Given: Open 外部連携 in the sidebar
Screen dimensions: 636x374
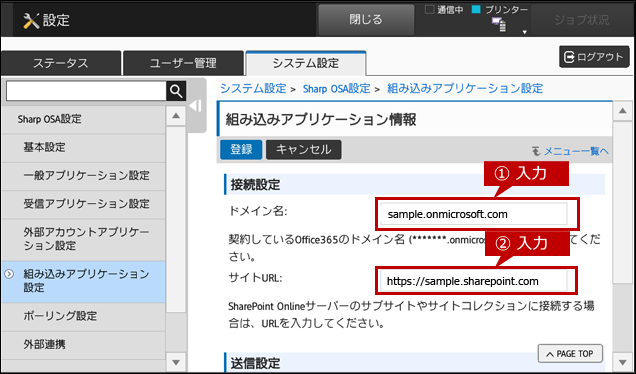Looking at the screenshot, I should 83,345.
